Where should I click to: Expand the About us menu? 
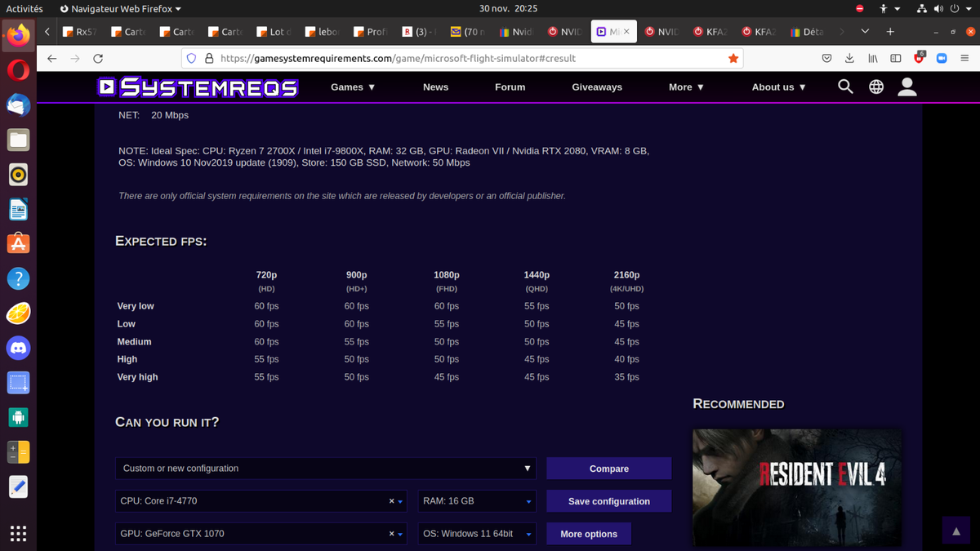(x=779, y=87)
